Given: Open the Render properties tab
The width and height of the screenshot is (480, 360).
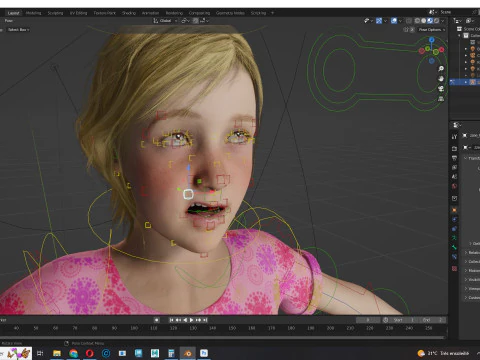Looking at the screenshot, I should [454, 148].
